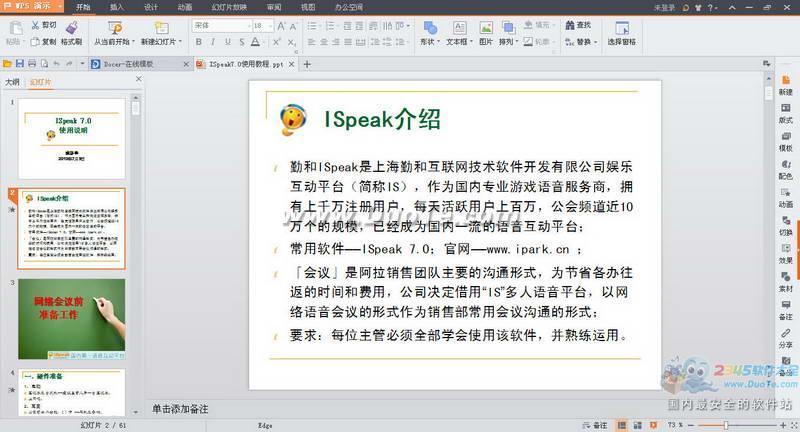Viewport: 800px width, 432px height.
Task: Open the font name (宋体) dropdown
Action: tap(249, 26)
